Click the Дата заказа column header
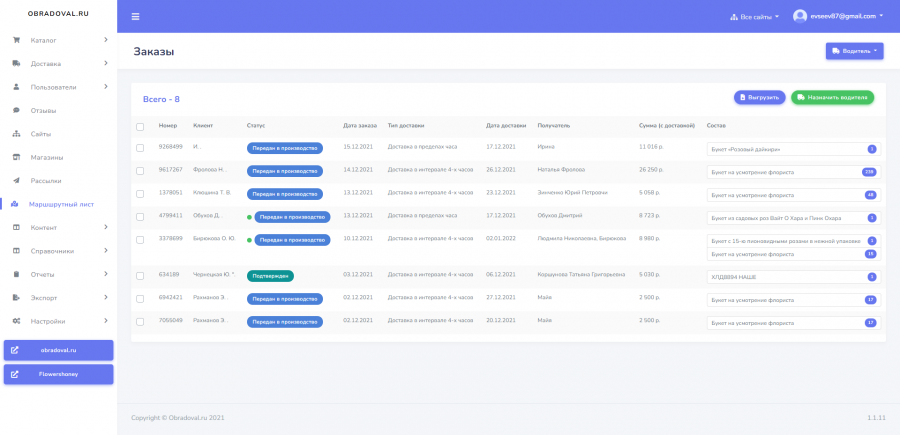The width and height of the screenshot is (900, 435). 360,126
